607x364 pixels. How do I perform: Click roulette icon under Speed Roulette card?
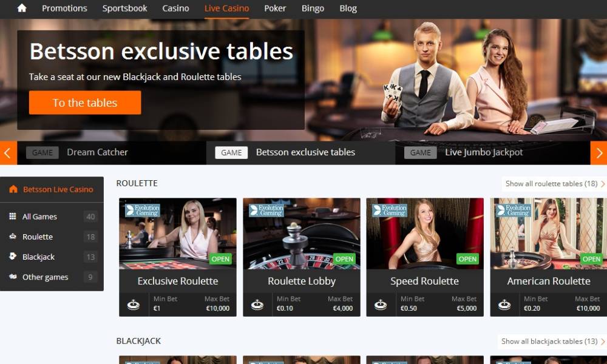coord(381,305)
